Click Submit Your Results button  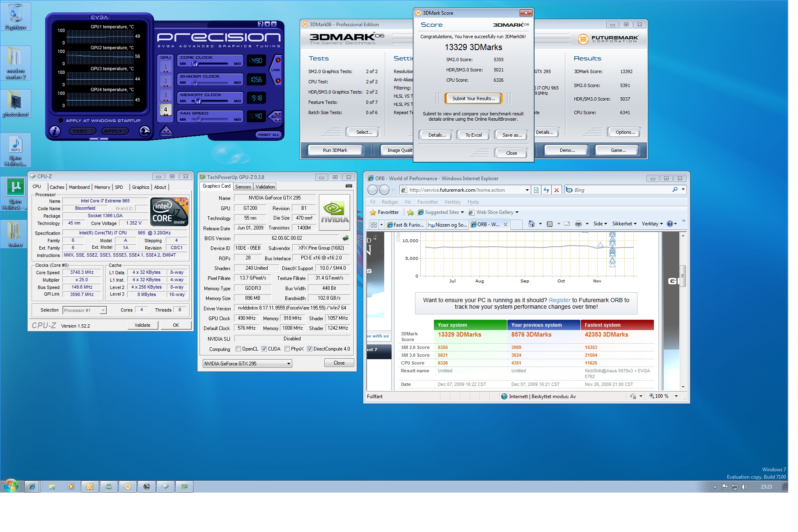[473, 99]
